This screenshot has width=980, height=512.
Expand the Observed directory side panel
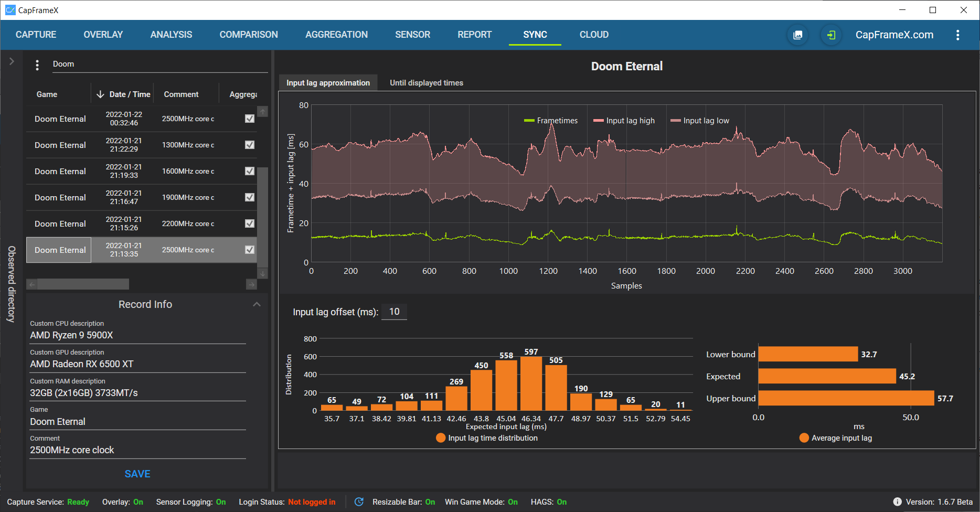[x=12, y=61]
